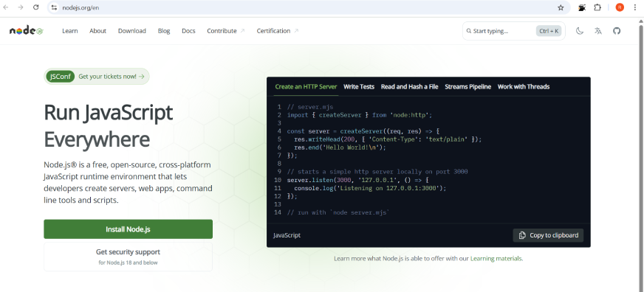Open the Learning materials link
644x292 pixels.
click(496, 258)
